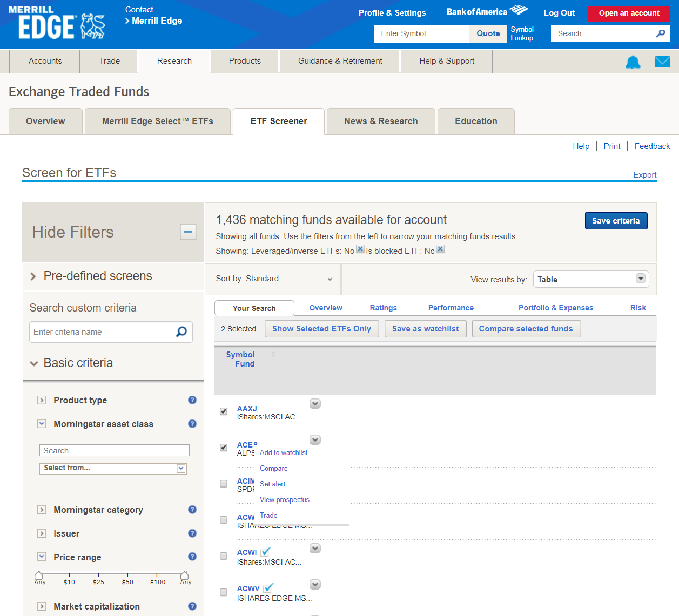Remove the Is blocked ETF filter
The width and height of the screenshot is (679, 616).
click(x=440, y=249)
